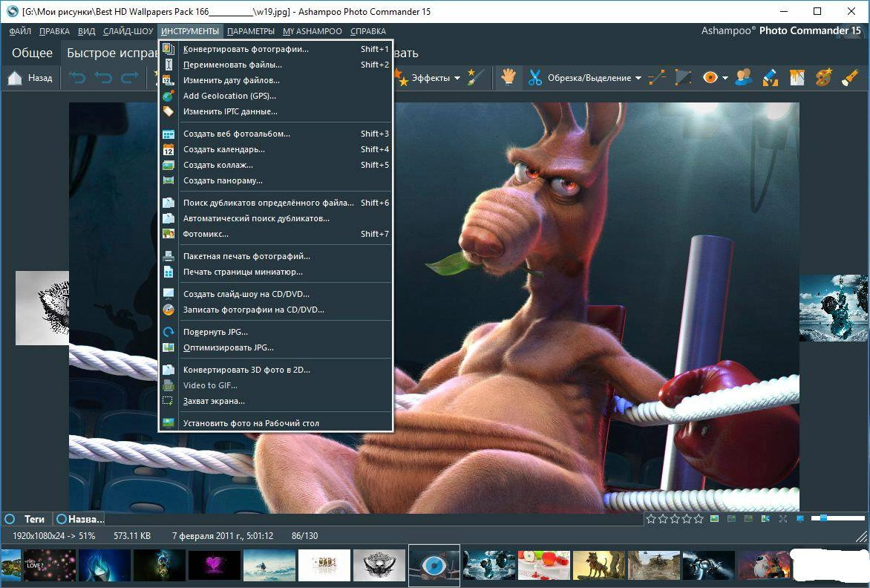Open the MY ASHAMPOO menu

click(x=313, y=31)
